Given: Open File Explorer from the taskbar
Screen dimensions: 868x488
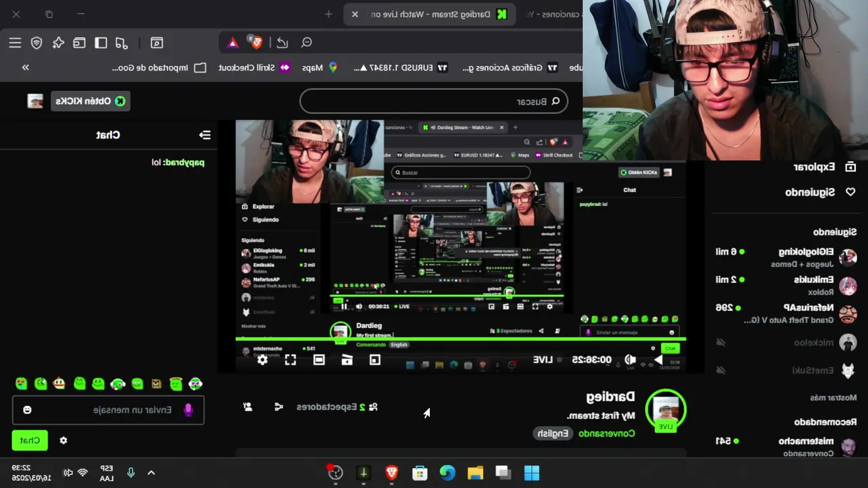Looking at the screenshot, I should (475, 473).
